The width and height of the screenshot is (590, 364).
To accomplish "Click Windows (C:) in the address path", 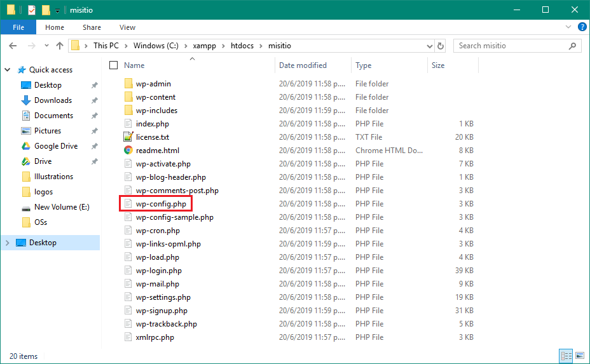I will (x=156, y=46).
